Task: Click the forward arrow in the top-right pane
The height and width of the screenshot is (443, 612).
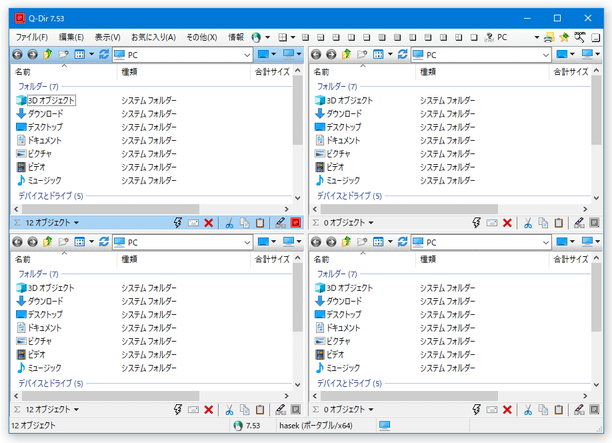Action: (331, 55)
